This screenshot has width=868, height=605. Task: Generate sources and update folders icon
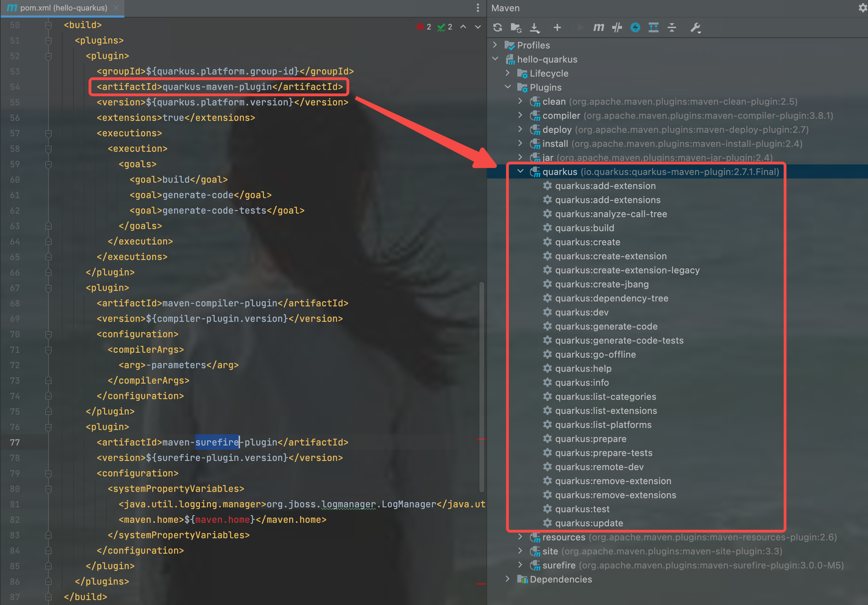tap(516, 27)
